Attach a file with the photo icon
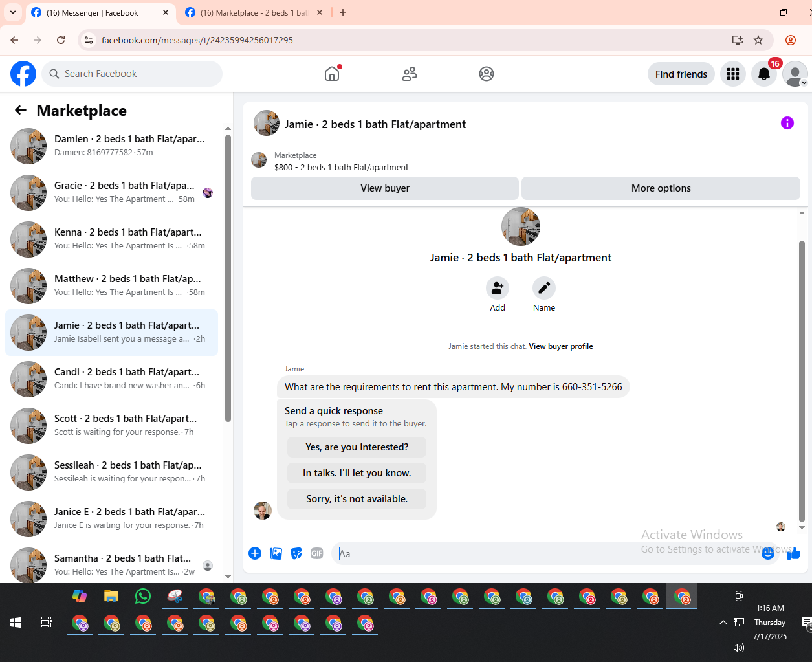The image size is (812, 662). [x=276, y=553]
